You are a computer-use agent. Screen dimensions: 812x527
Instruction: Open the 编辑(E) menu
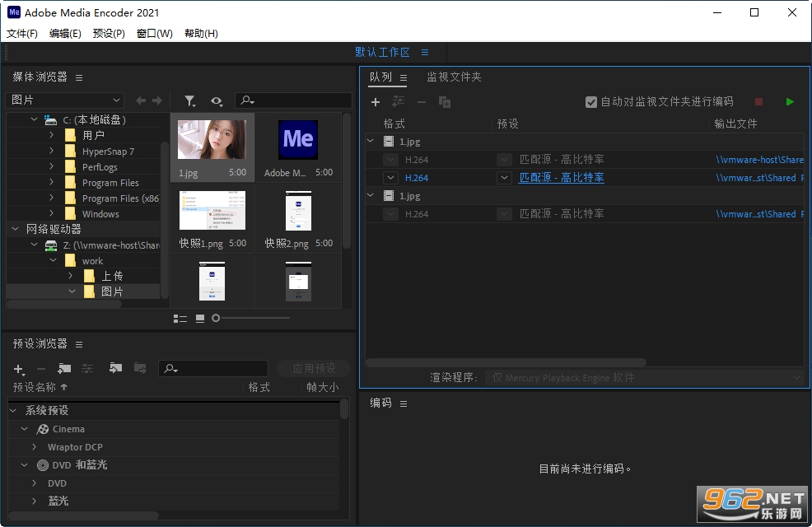(65, 34)
